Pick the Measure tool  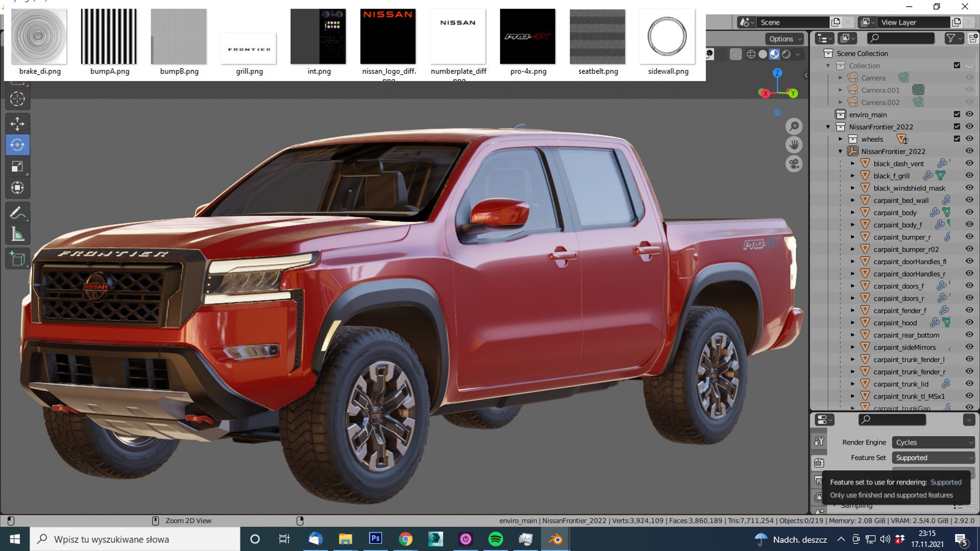(17, 234)
